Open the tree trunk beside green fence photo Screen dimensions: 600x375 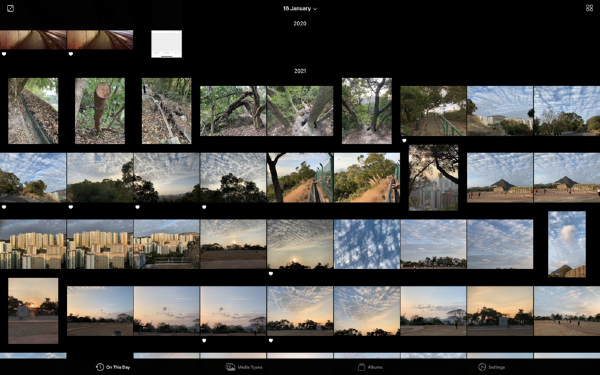300,178
